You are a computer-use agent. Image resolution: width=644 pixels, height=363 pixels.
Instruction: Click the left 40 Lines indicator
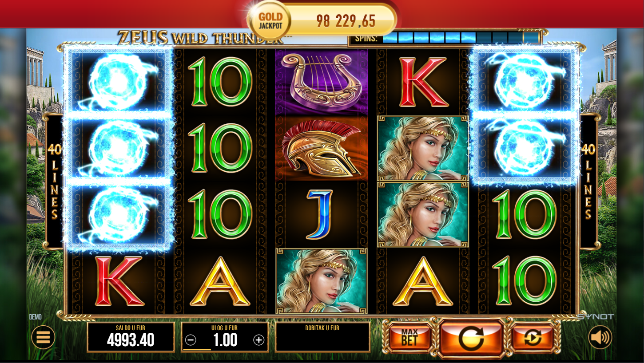[x=55, y=181]
